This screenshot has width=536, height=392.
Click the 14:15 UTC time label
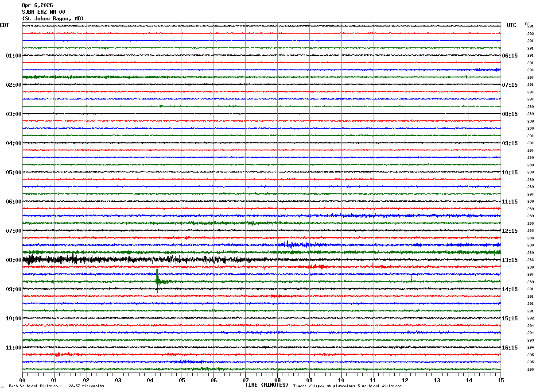tap(510, 289)
